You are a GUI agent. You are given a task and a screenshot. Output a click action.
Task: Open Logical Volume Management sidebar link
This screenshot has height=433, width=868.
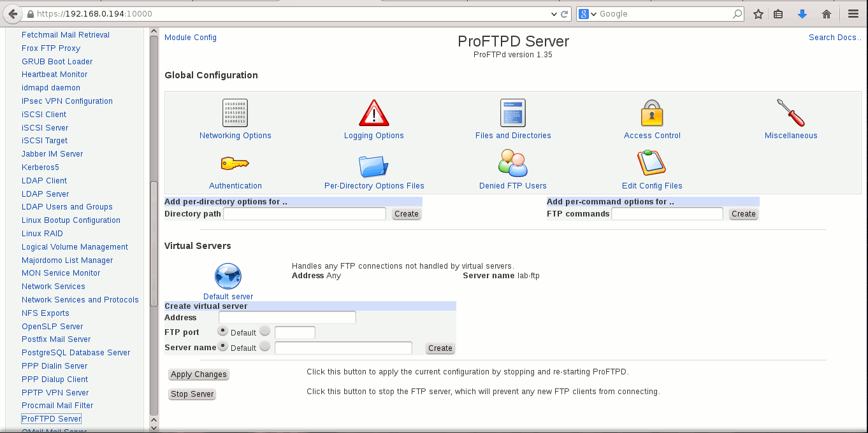click(x=75, y=247)
